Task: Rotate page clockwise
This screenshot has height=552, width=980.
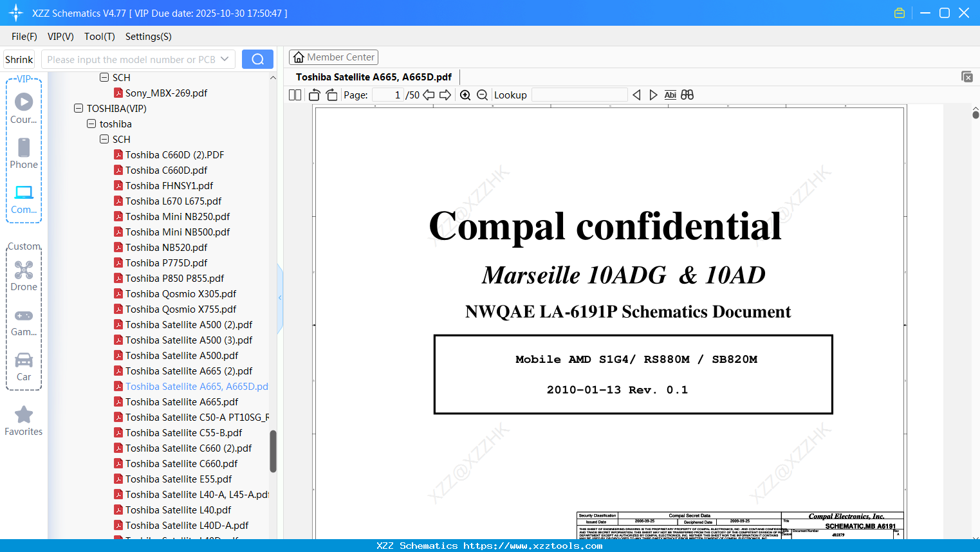Action: click(x=332, y=95)
